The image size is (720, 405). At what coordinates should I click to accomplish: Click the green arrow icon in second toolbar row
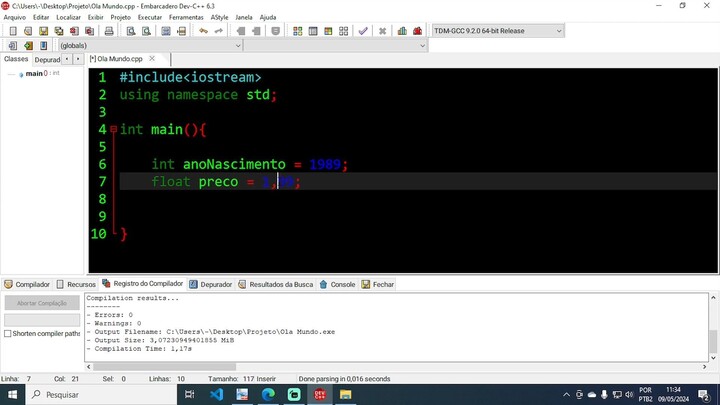(28, 45)
